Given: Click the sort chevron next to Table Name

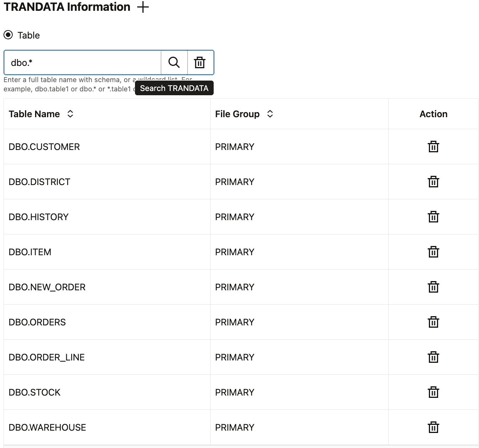Looking at the screenshot, I should pyautogui.click(x=70, y=114).
